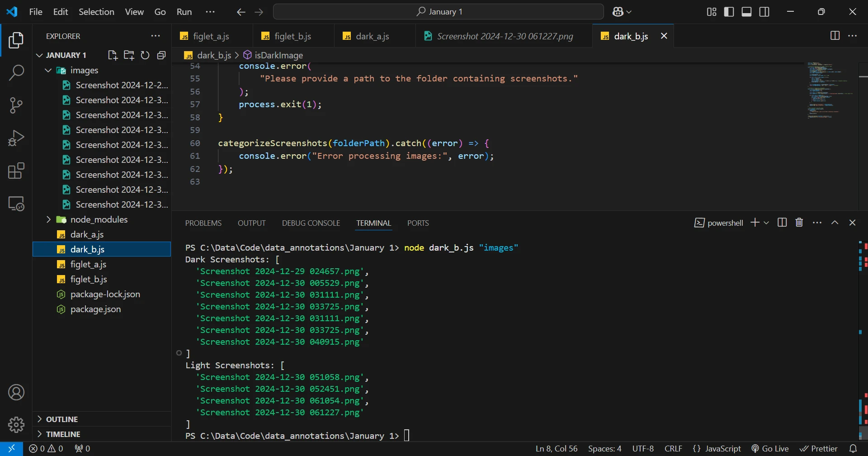Toggle the secondary side bar layout

(x=764, y=12)
